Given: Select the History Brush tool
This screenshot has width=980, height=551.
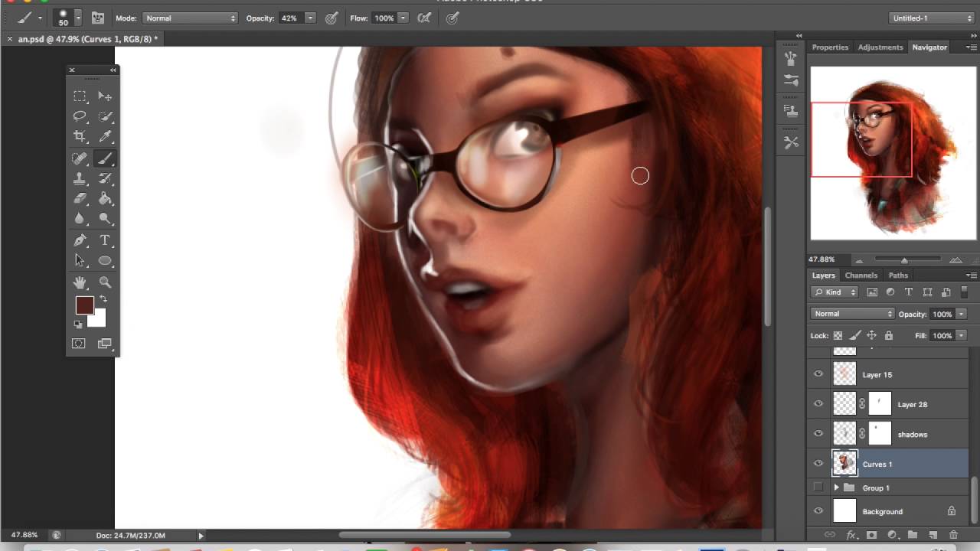Looking at the screenshot, I should pos(105,178).
